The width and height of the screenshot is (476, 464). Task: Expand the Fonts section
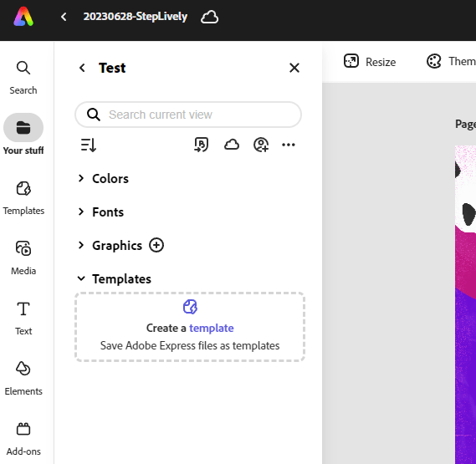[x=81, y=212]
